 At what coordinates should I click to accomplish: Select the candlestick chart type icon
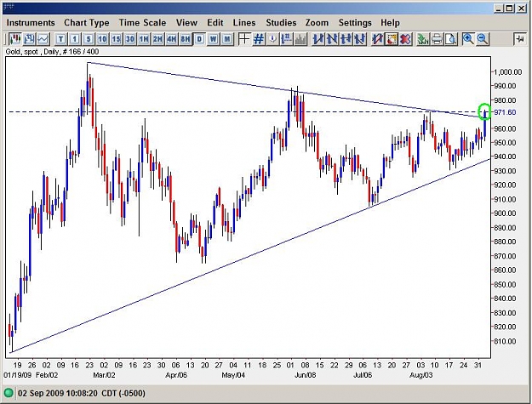(x=15, y=39)
